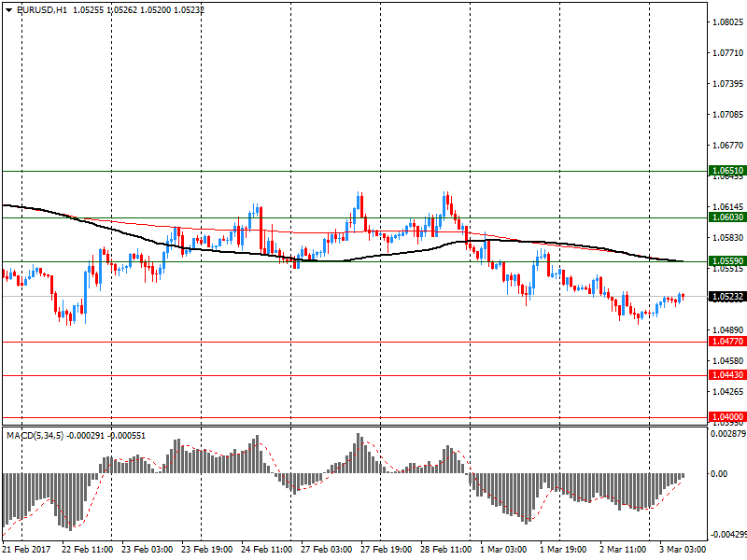747x560 pixels.
Task: Select the 1.06030 resistance level label
Action: pyautogui.click(x=726, y=217)
